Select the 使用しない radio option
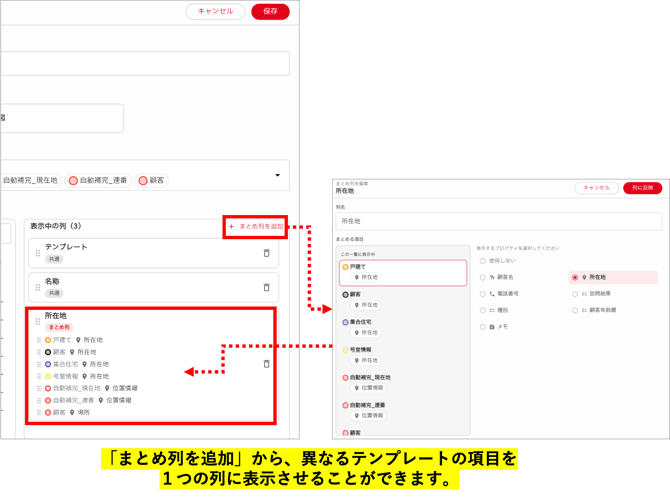 click(x=482, y=261)
